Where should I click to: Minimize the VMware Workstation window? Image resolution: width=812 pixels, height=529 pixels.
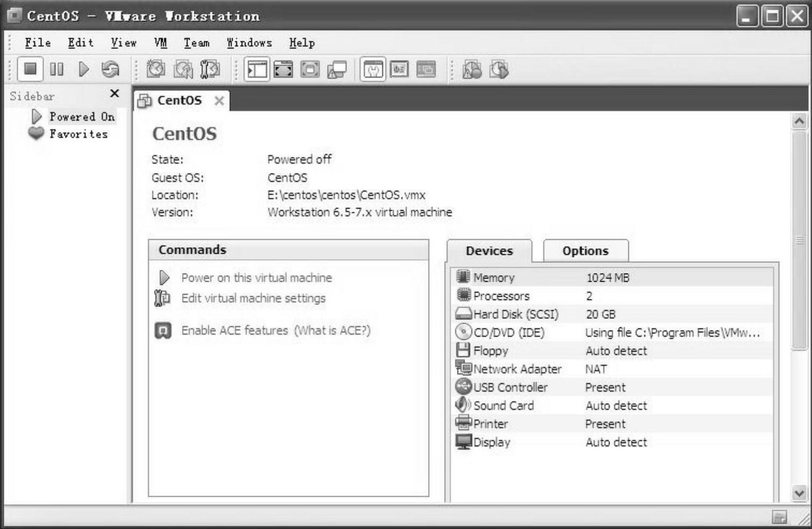coord(747,16)
